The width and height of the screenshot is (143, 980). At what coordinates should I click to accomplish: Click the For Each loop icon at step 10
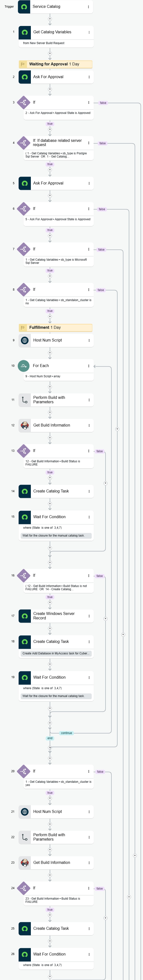click(24, 366)
